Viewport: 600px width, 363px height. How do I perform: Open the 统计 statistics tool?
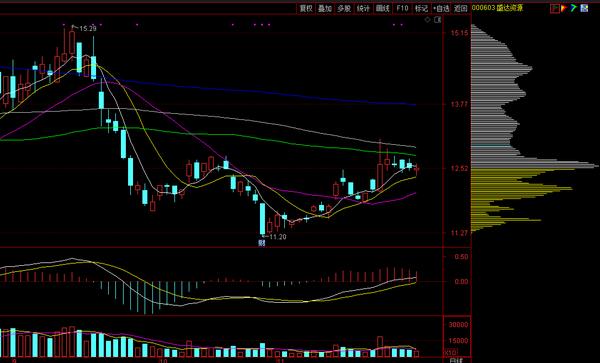363,8
